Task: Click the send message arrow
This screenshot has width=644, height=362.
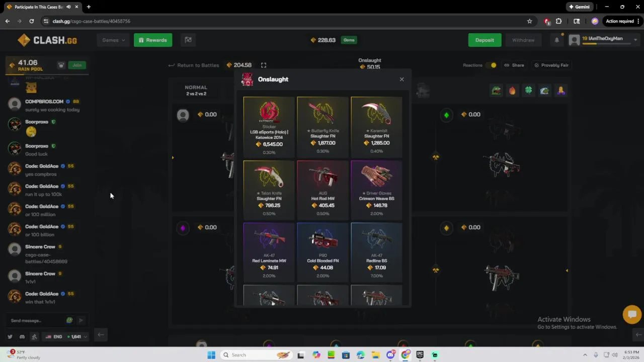Action: point(80,320)
